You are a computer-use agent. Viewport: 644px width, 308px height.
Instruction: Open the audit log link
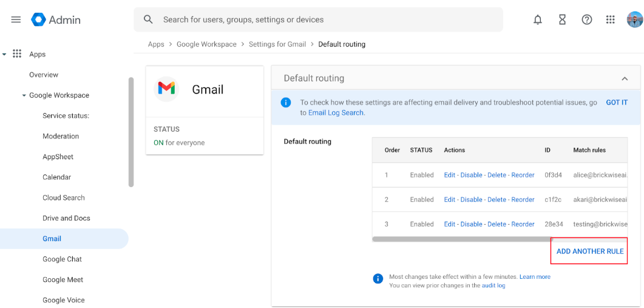point(493,285)
